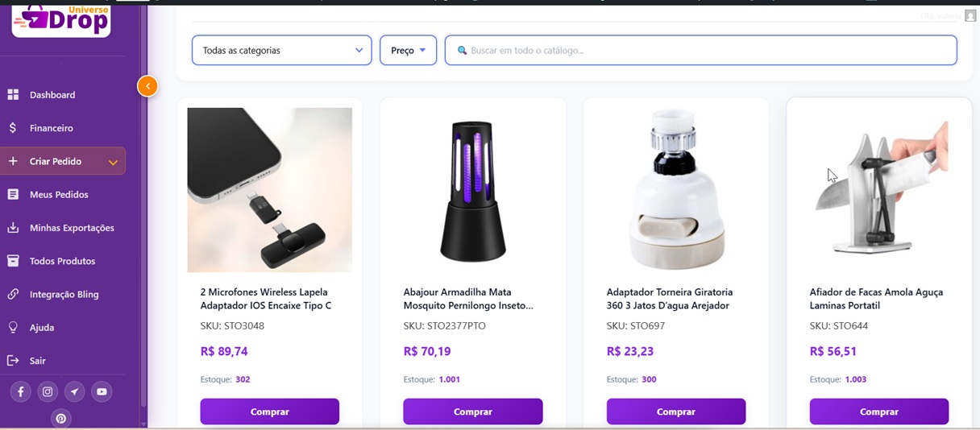The width and height of the screenshot is (980, 430).
Task: Click Comprar for 2 Microfones Wireless
Action: 270,411
